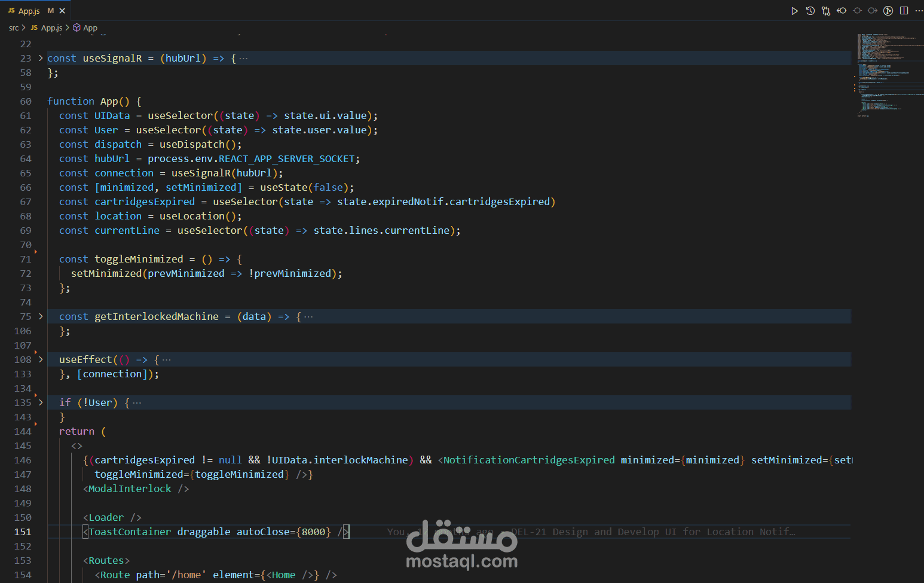The height and width of the screenshot is (583, 924).
Task: Unfold ellipsis after if (!User) brace
Action: click(137, 403)
